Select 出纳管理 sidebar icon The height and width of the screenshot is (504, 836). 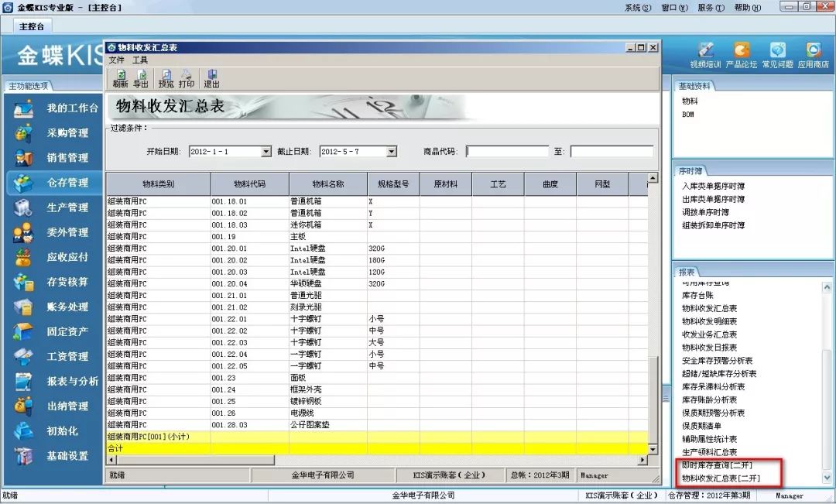(x=23, y=406)
